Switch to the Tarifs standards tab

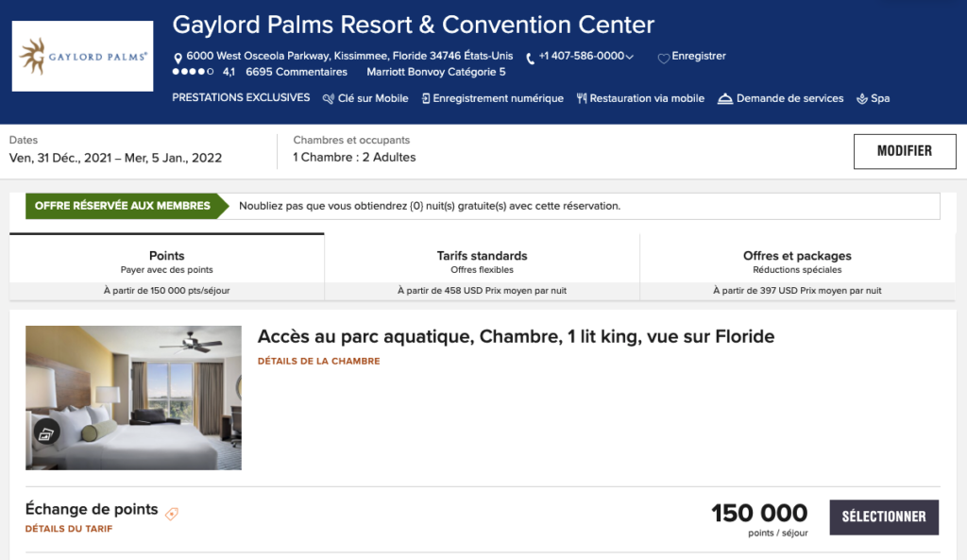[x=482, y=262]
